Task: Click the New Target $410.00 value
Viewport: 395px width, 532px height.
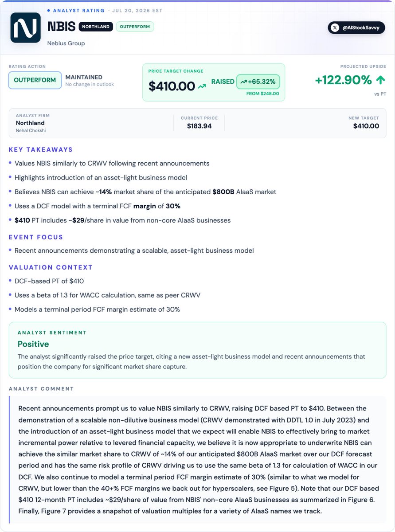Action: (x=366, y=126)
